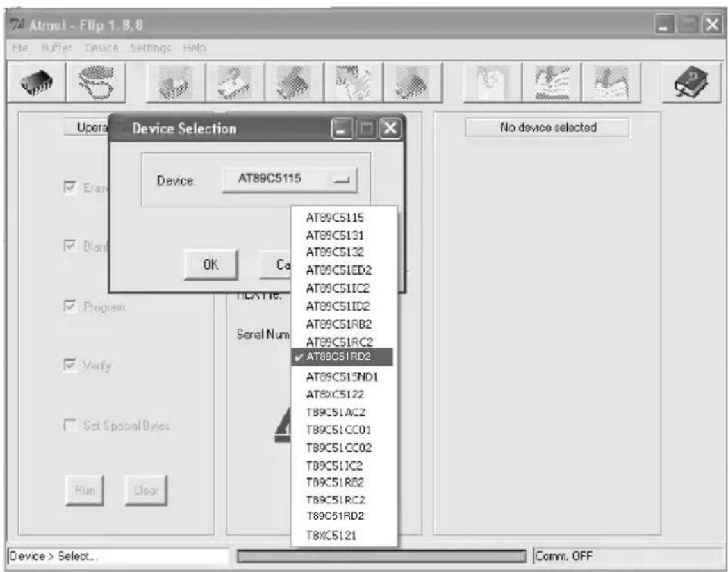Screen dimensions: 728x572
Task: Open the Help book icon
Action: point(692,83)
